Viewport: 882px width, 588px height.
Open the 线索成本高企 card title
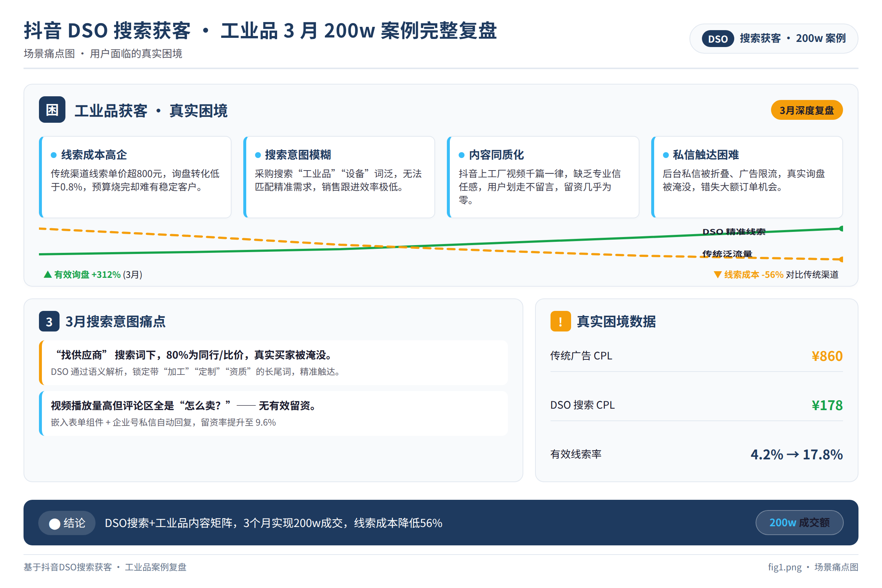click(94, 155)
